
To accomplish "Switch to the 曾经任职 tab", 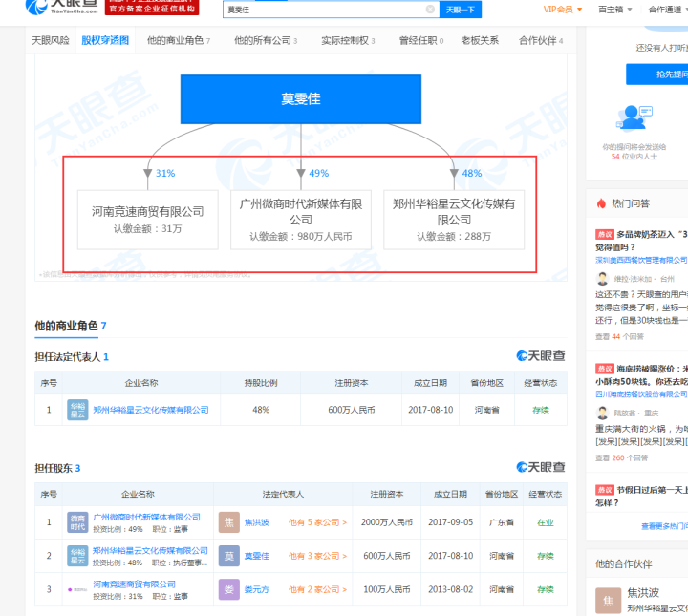I will click(x=421, y=40).
